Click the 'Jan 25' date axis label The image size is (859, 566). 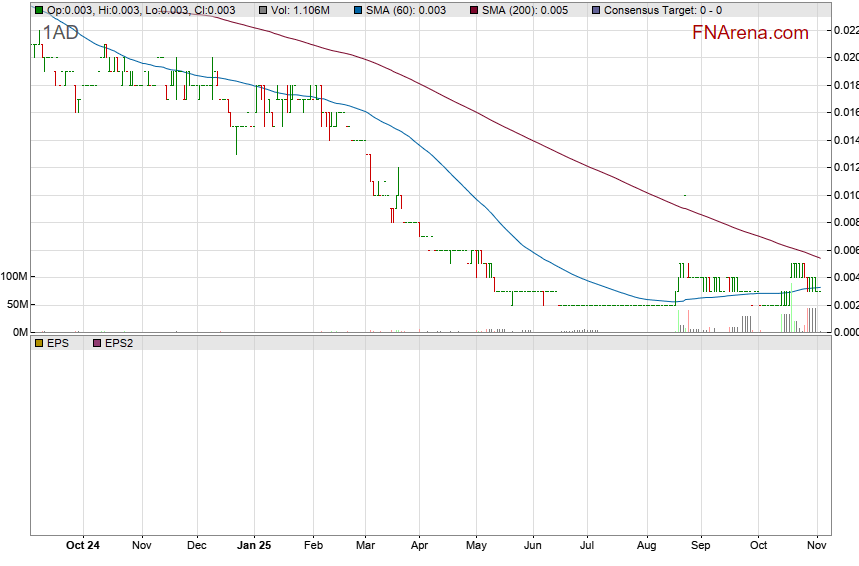click(254, 546)
